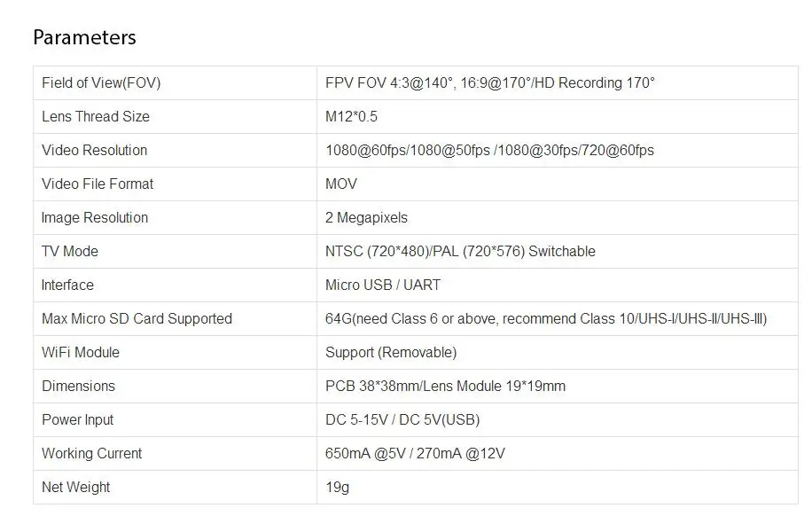Screen dimensions: 812x516
Task: Select the TV Mode row label
Action: 70,251
